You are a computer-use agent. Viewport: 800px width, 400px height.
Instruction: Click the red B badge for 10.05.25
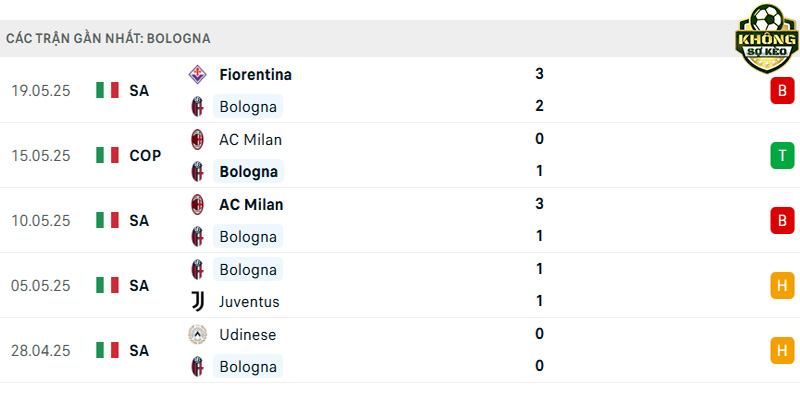point(782,221)
